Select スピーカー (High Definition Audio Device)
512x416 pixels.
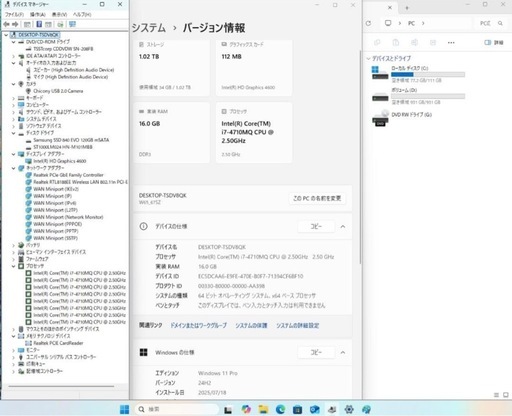(74, 70)
